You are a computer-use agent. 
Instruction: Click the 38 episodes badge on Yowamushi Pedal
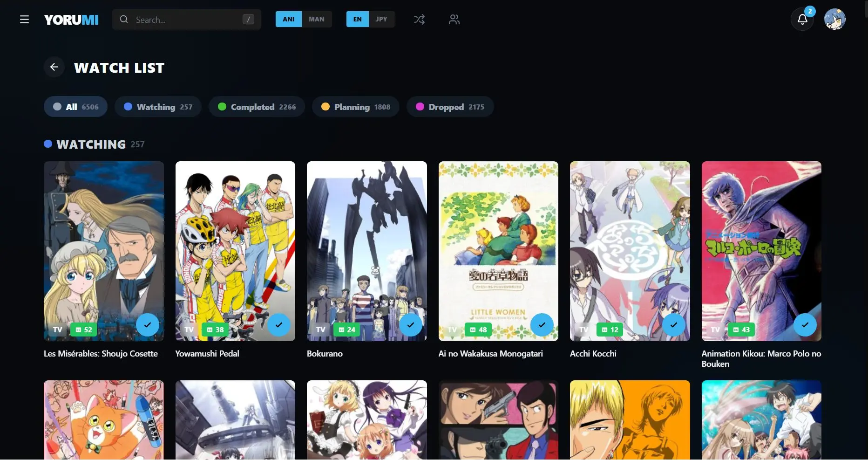click(215, 330)
